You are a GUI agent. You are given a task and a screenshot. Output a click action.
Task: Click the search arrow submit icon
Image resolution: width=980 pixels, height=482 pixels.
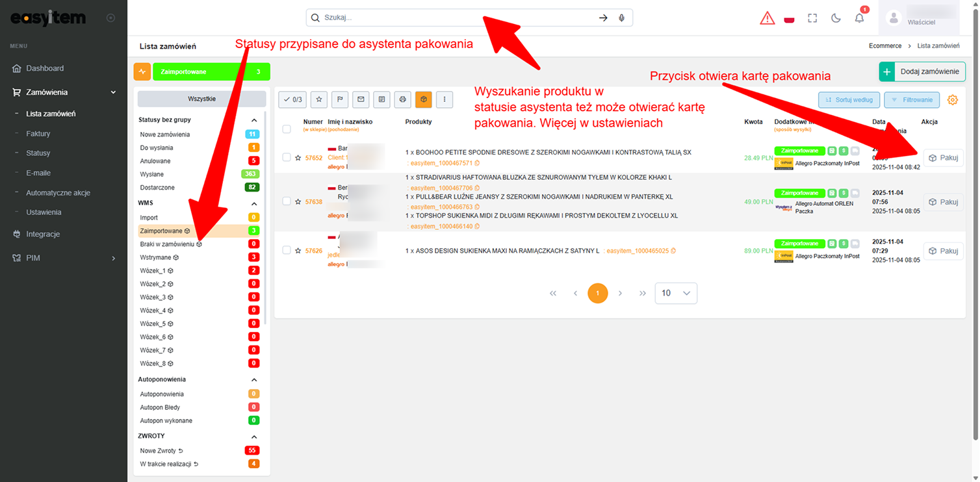[603, 18]
